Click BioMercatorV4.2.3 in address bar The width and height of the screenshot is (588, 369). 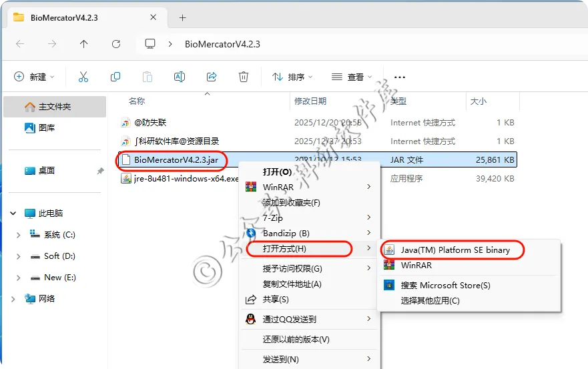[x=222, y=44]
